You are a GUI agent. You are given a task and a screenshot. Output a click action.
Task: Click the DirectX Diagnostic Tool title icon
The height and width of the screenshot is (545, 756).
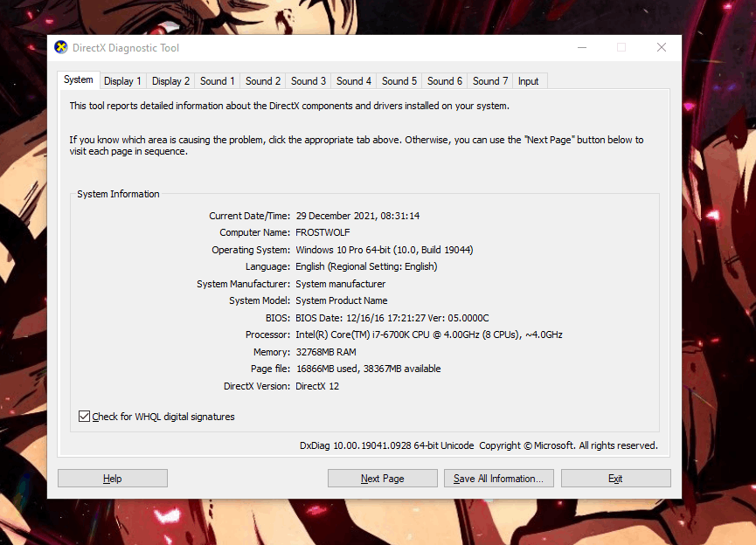[61, 47]
